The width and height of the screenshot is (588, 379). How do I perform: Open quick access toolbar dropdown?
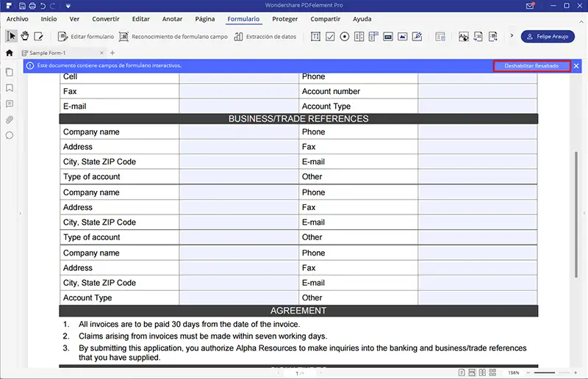68,6
